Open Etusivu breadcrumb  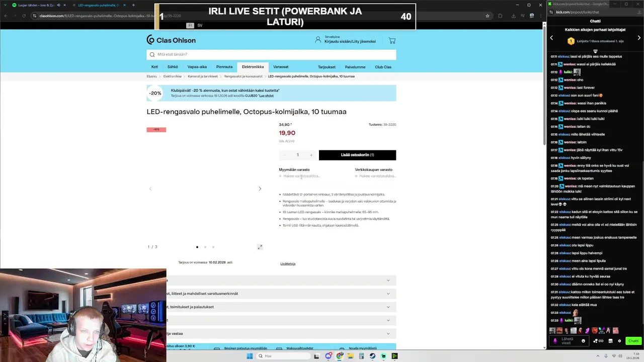[151, 76]
